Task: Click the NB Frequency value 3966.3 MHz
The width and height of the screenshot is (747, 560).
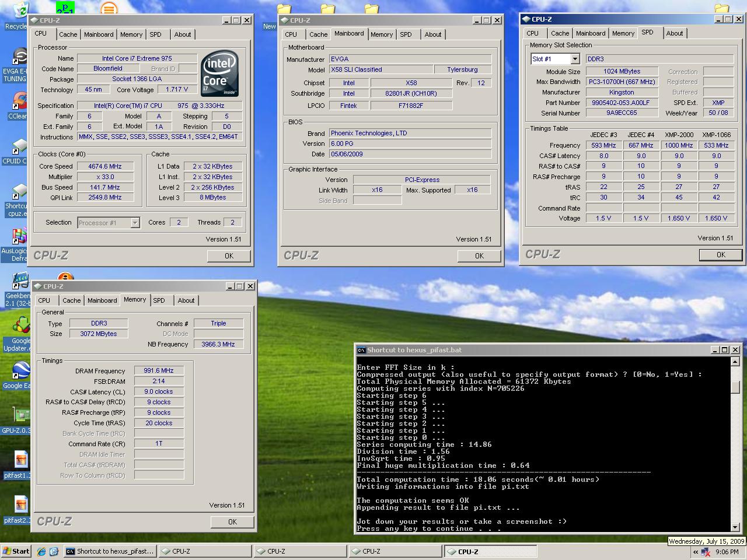Action: pyautogui.click(x=218, y=344)
